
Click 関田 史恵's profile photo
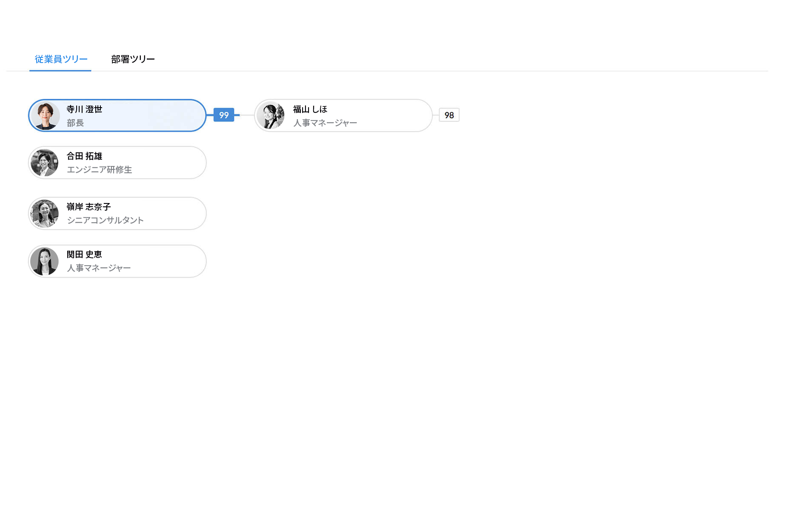[x=45, y=261]
